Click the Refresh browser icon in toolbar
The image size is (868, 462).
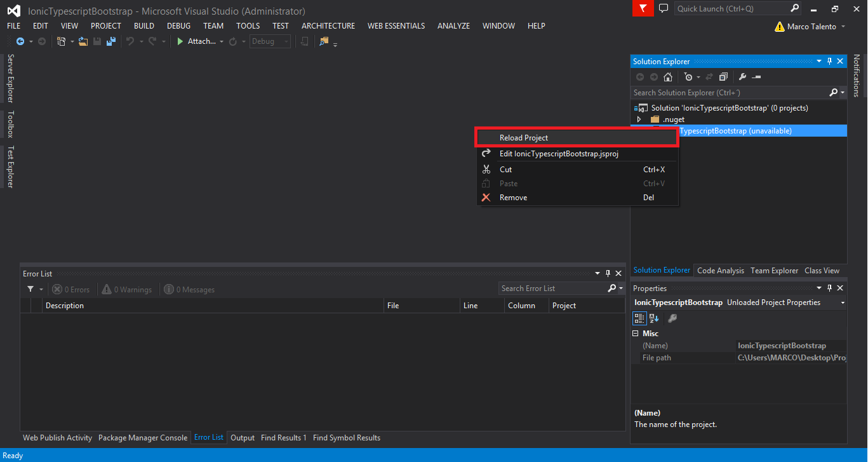233,41
